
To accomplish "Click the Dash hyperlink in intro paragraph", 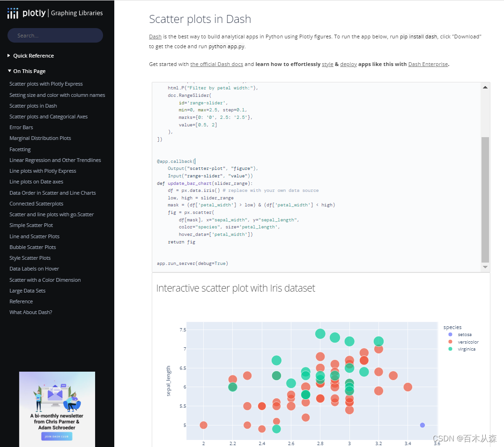I will [155, 37].
